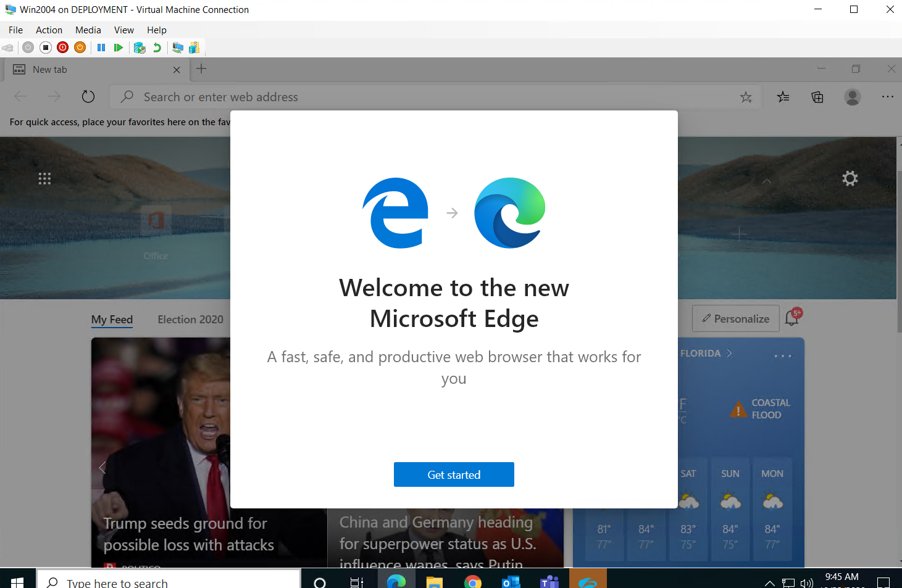Pause the virtual machine

pos(101,48)
